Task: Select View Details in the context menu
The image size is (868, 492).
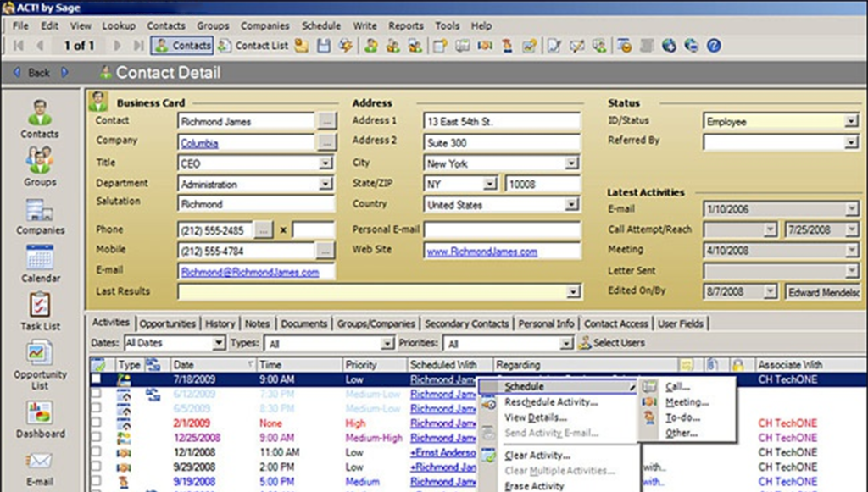Action: pos(536,417)
